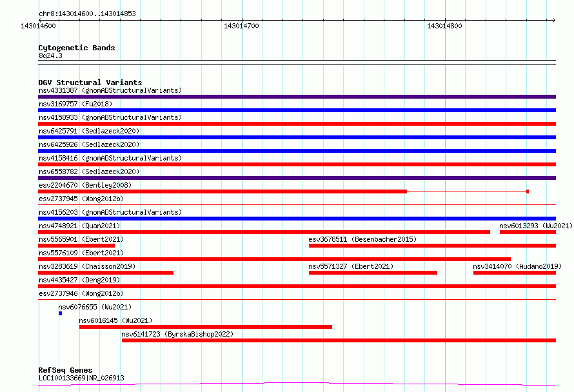Screen dimensions: 574x392
Task: Click the red bar under esv3678511
Action: (432, 246)
